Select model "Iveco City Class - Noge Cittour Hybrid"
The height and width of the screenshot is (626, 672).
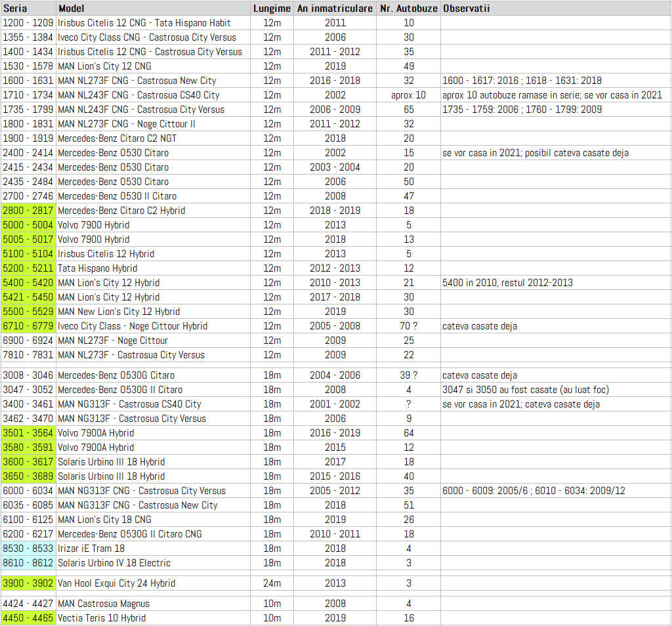coord(133,327)
